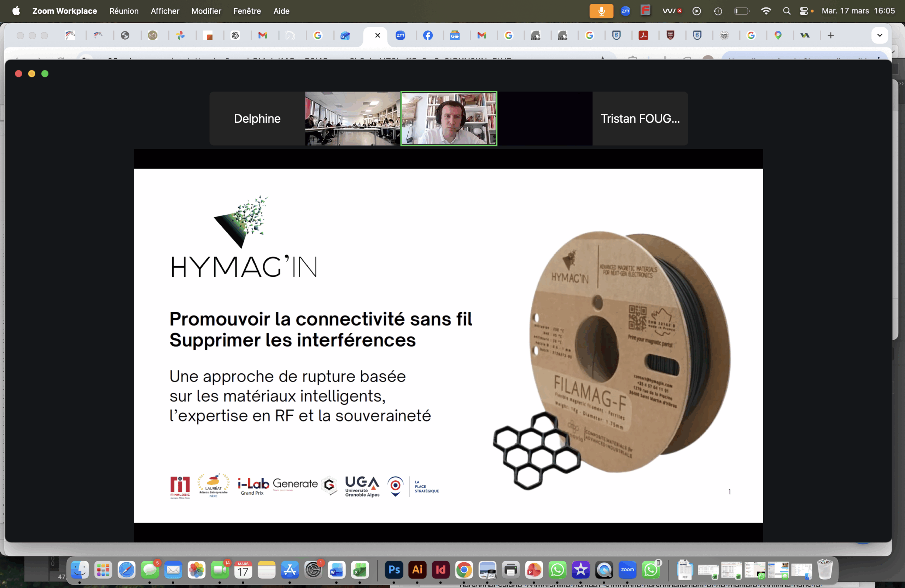This screenshot has width=905, height=588.
Task: Select Tristan FOUG... participant tile
Action: pyautogui.click(x=640, y=119)
